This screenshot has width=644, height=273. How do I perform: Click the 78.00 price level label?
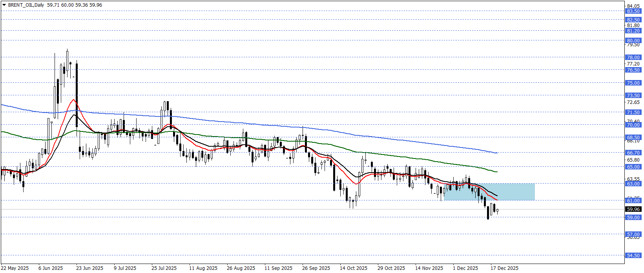(x=633, y=57)
